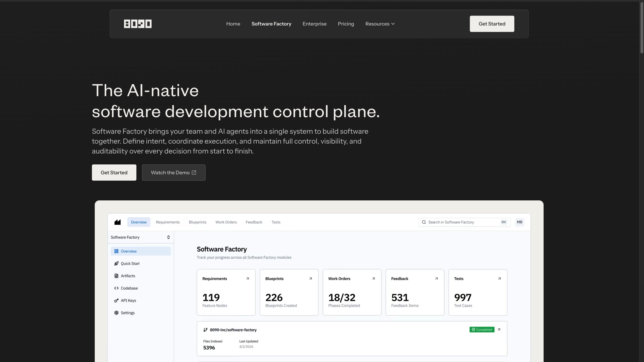
Task: Click the API Keys key icon
Action: point(116,300)
